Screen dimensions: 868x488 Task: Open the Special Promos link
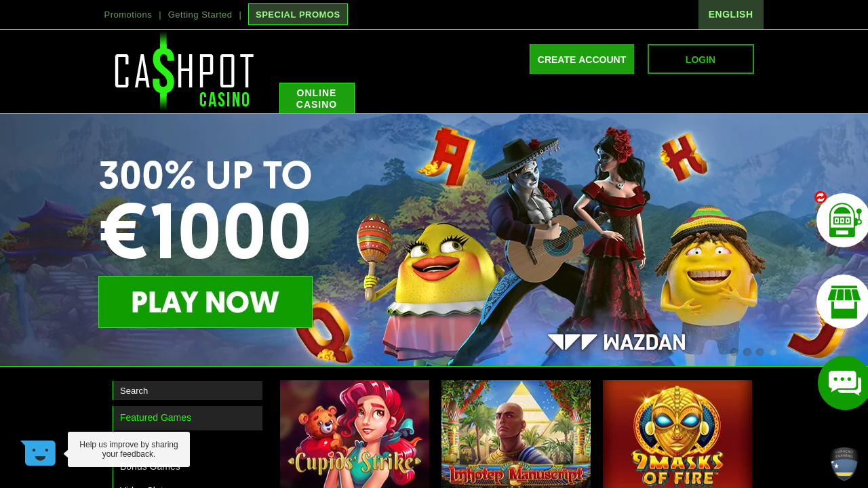coord(298,14)
